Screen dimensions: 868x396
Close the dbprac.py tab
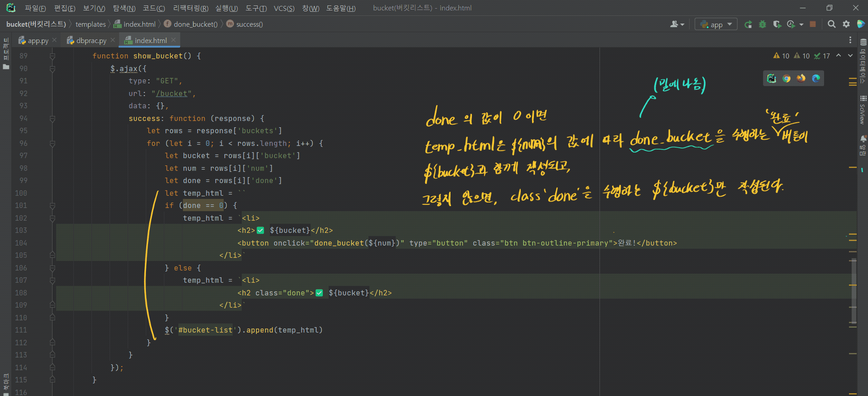[x=113, y=40]
